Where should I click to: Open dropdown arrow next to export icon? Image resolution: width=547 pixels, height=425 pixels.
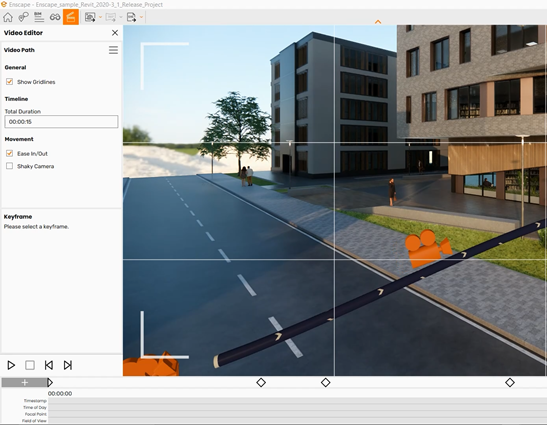[x=141, y=17]
